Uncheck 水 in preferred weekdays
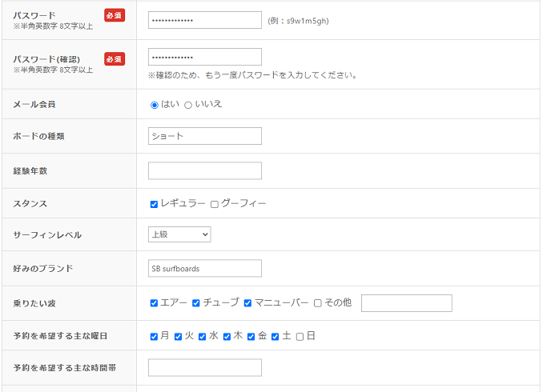Image resolution: width=543 pixels, height=392 pixels. [x=203, y=337]
